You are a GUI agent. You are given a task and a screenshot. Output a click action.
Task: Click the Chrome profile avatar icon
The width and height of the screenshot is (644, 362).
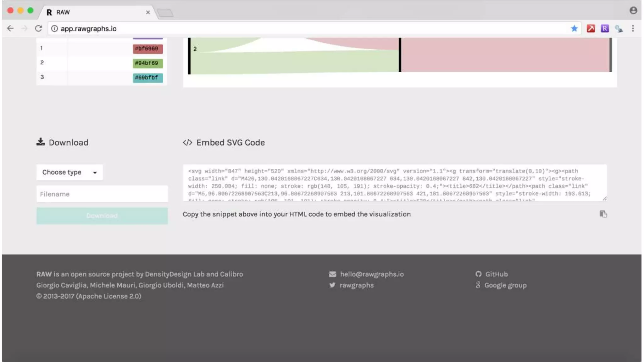(633, 10)
